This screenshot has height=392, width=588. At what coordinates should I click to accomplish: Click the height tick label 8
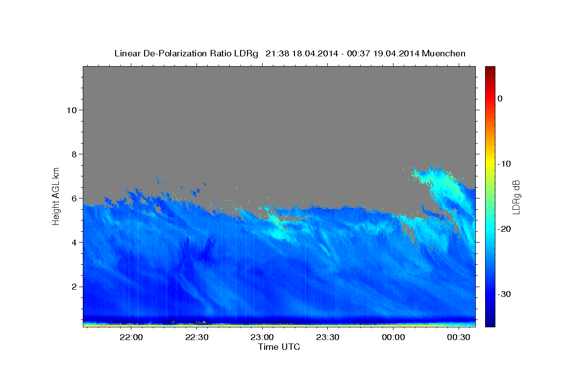tap(73, 154)
